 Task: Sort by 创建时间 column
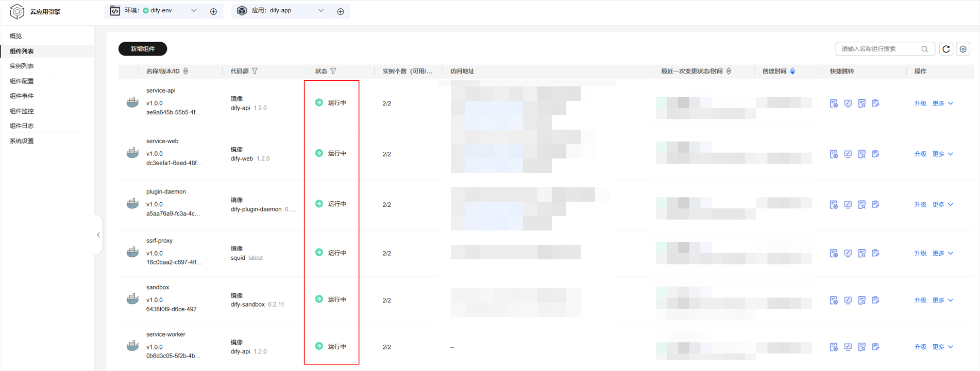click(x=792, y=72)
